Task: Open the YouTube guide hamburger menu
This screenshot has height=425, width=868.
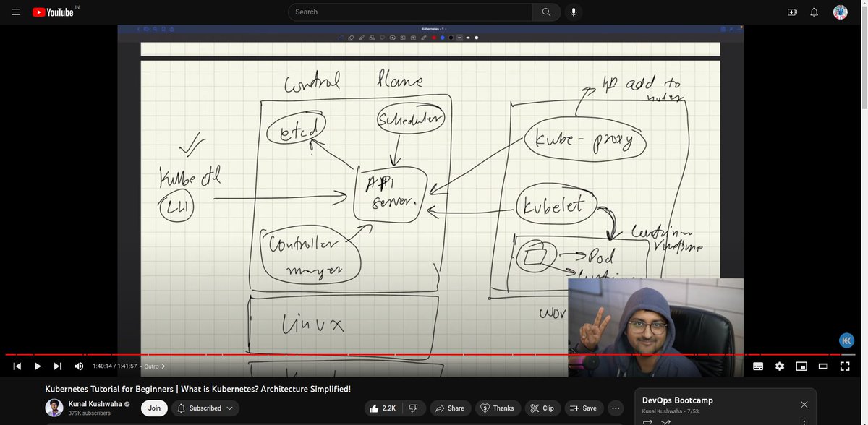Action: coord(16,12)
